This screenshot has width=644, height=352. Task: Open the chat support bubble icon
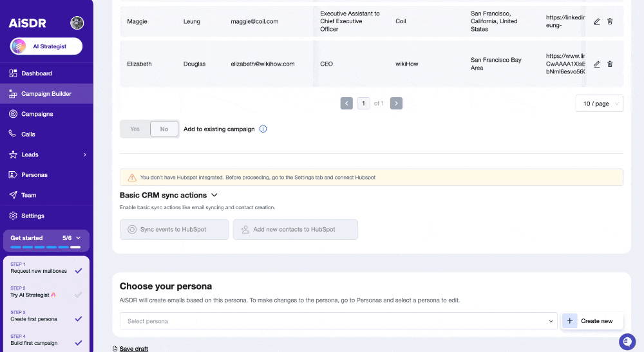coord(627,341)
